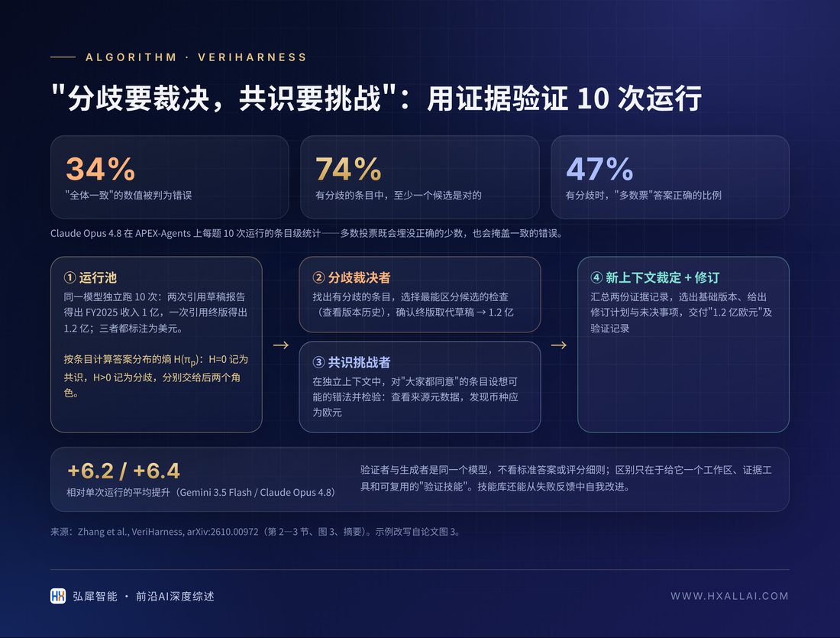Screen dimensions: 840x638
Task: Click the HX logo icon in footer
Action: pos(58,596)
